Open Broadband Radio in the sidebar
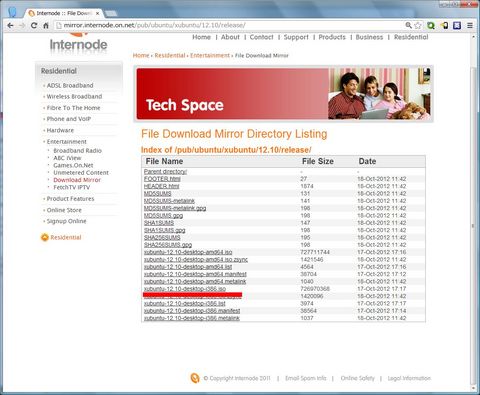 pyautogui.click(x=77, y=150)
